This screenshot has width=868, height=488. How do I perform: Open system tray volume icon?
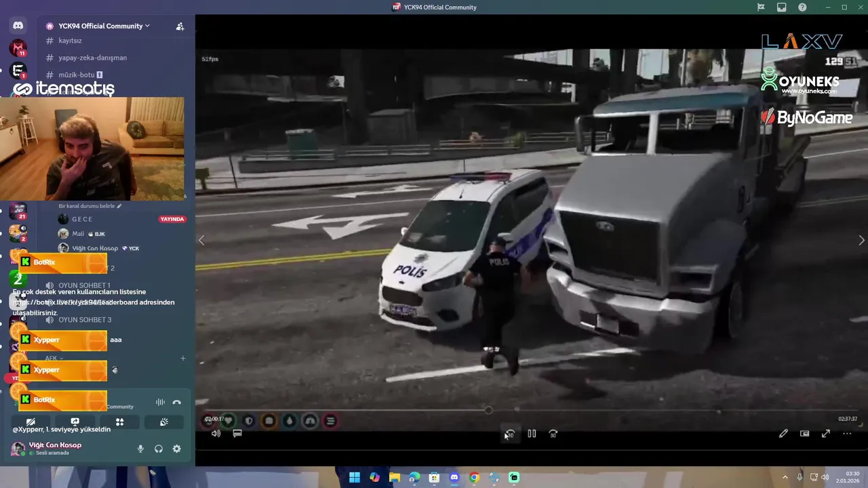click(x=825, y=477)
